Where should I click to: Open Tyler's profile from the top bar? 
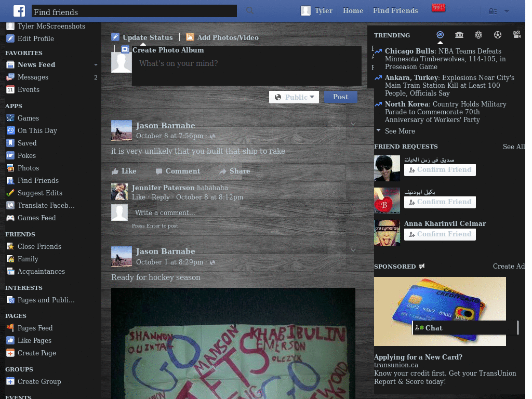click(x=316, y=10)
